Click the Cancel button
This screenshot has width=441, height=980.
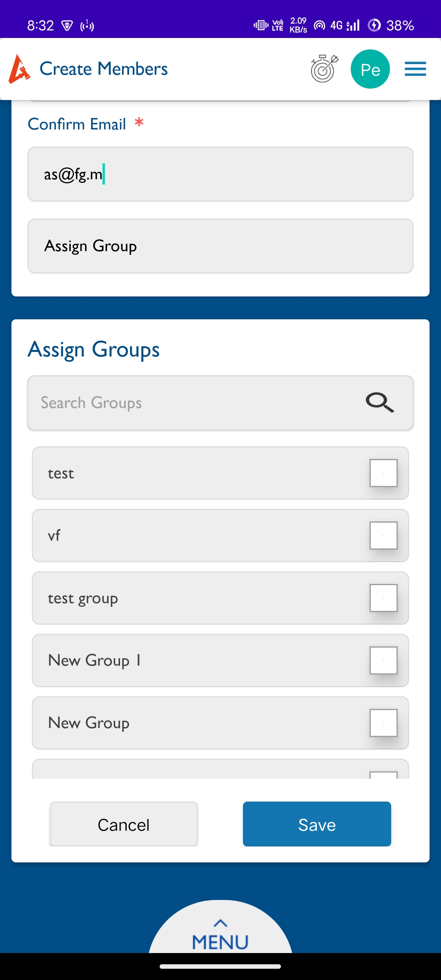point(124,824)
